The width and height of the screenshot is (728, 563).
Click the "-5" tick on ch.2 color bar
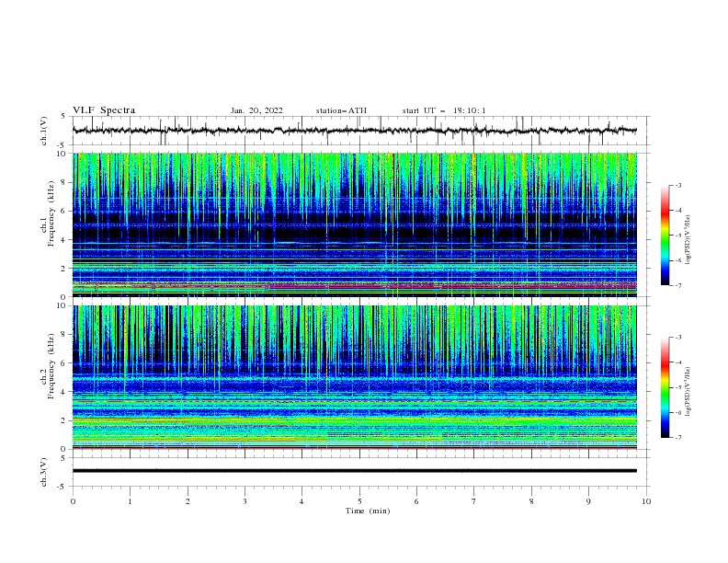678,387
